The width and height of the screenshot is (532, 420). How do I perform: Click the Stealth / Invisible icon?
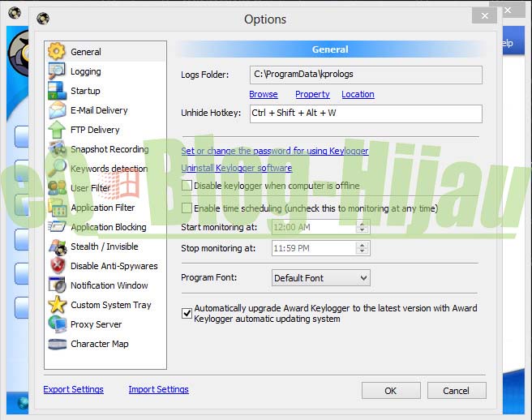(x=57, y=246)
